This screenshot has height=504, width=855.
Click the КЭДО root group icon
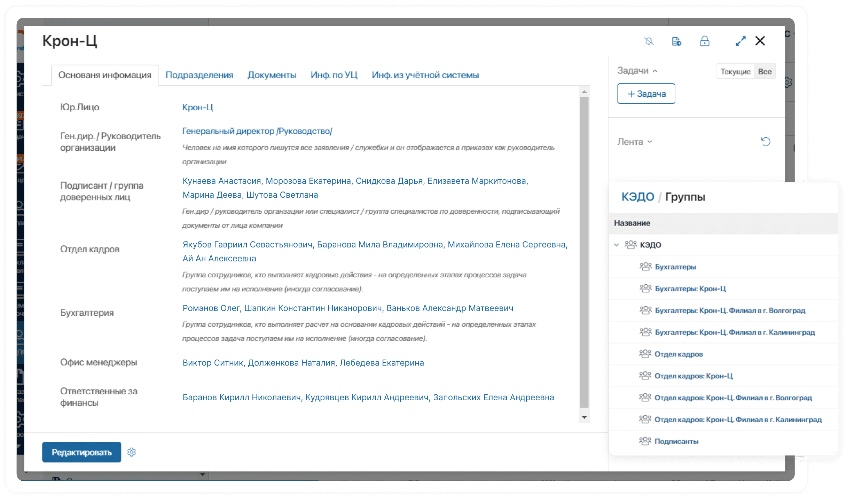pos(630,244)
